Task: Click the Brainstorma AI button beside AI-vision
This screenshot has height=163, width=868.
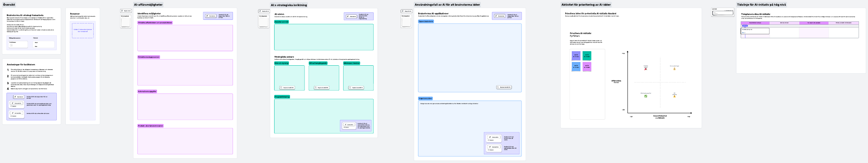Action: point(351,16)
